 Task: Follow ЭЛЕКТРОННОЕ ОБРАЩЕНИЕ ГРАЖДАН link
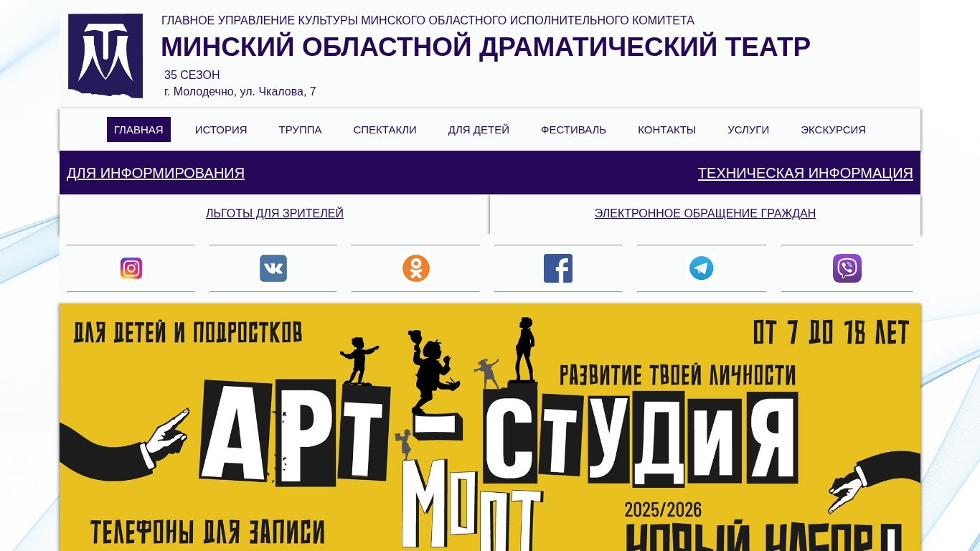[705, 213]
